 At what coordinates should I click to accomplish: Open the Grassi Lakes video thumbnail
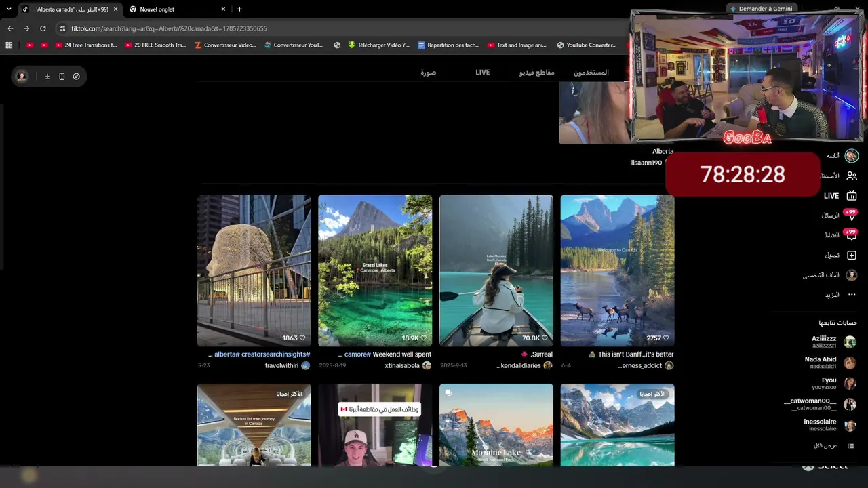(375, 271)
